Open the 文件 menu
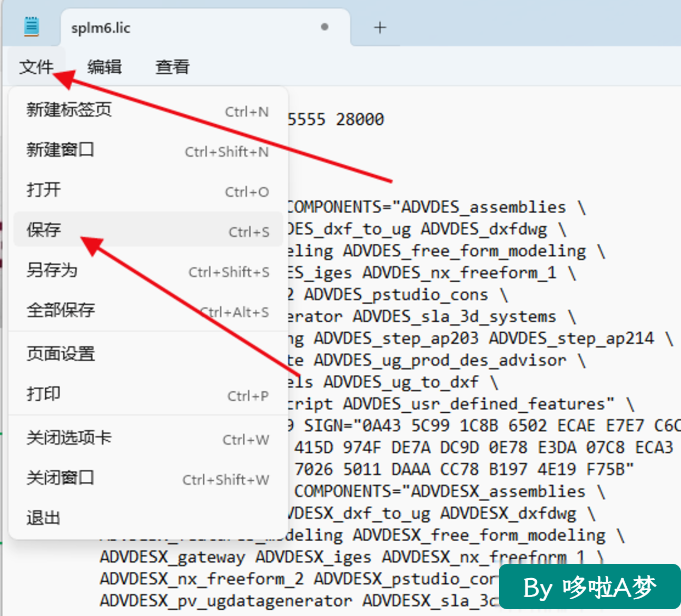This screenshot has width=681, height=616. click(x=36, y=67)
